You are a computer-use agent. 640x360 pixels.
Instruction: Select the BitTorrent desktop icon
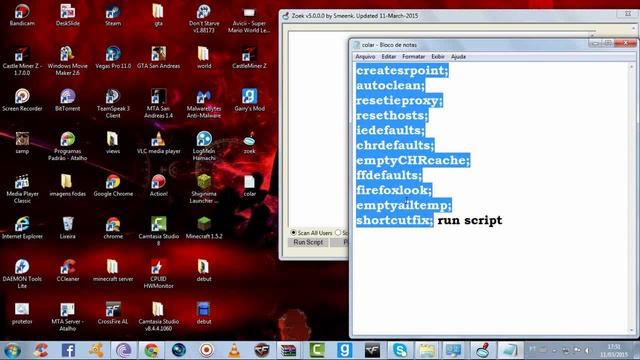[x=68, y=100]
